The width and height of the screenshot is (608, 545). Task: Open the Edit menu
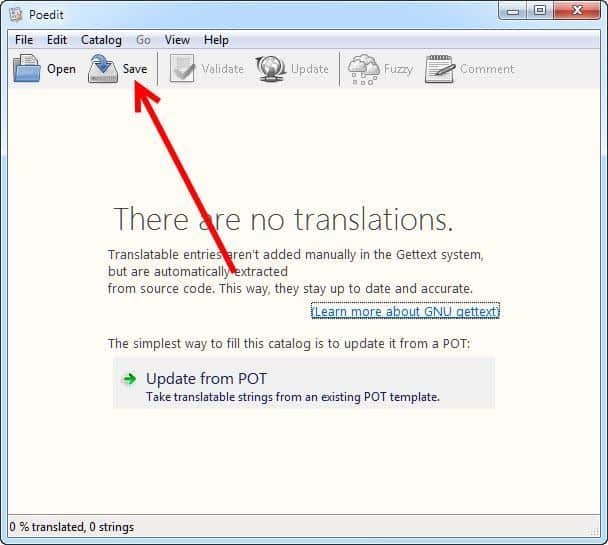click(x=57, y=40)
